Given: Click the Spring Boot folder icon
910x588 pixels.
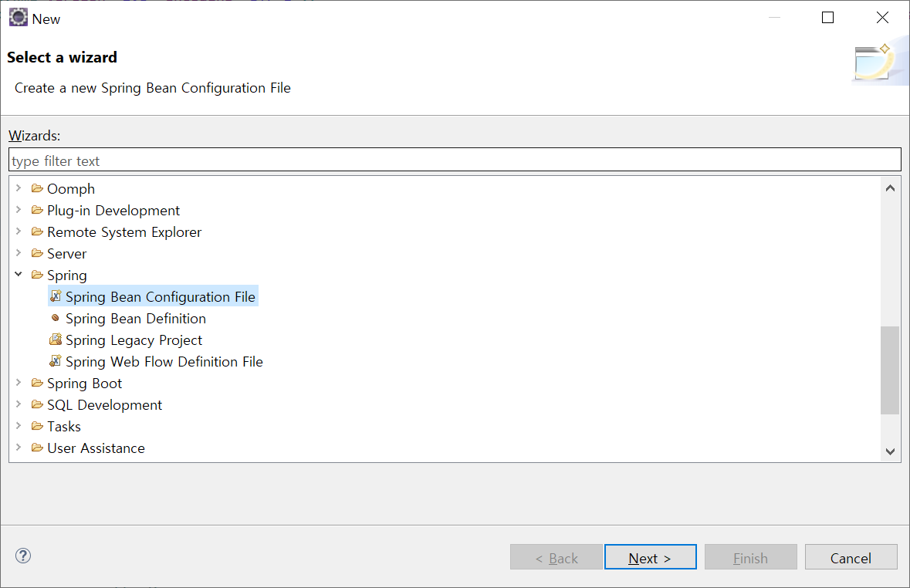Looking at the screenshot, I should pyautogui.click(x=37, y=383).
